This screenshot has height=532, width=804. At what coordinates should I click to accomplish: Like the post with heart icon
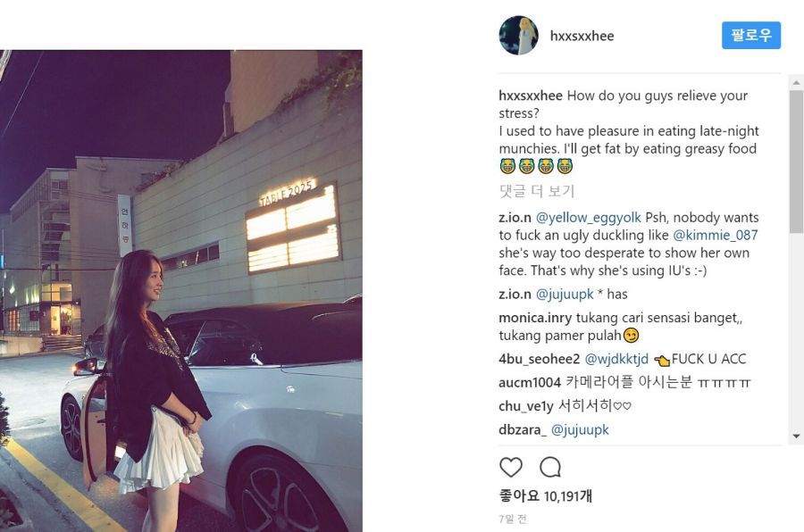coord(511,467)
